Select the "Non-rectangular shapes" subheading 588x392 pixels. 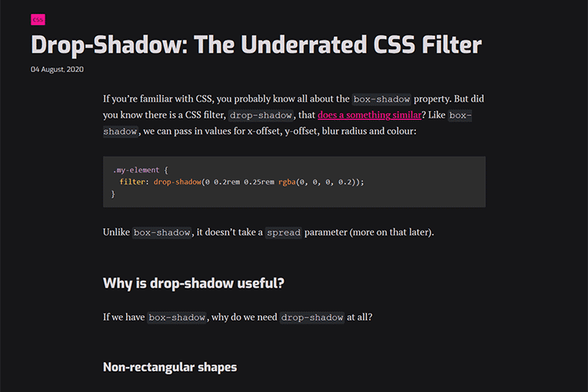click(x=169, y=366)
